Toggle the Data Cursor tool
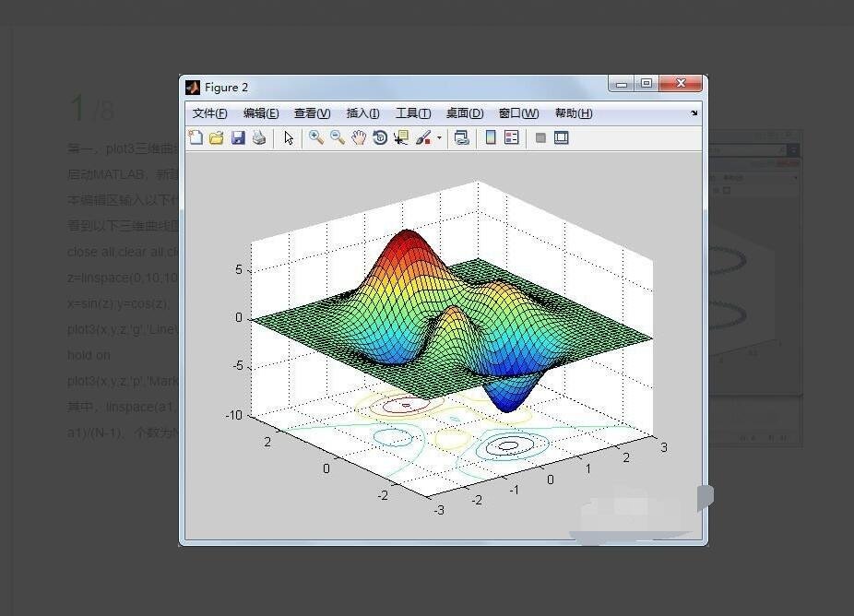The width and height of the screenshot is (854, 616). [400, 137]
